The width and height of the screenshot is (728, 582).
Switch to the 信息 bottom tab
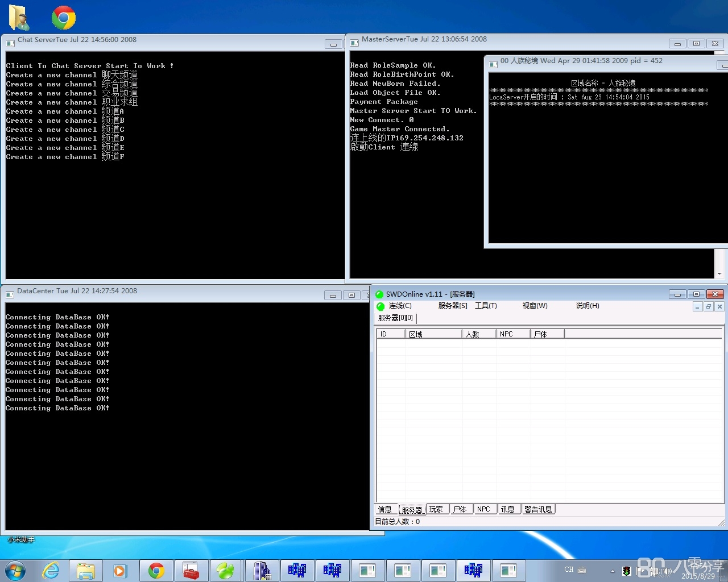(x=385, y=509)
